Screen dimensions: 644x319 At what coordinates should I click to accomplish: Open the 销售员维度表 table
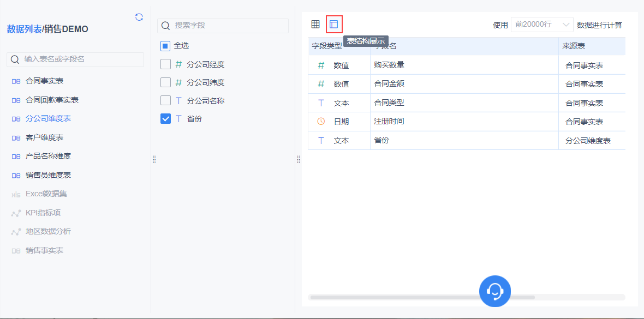[x=48, y=175]
